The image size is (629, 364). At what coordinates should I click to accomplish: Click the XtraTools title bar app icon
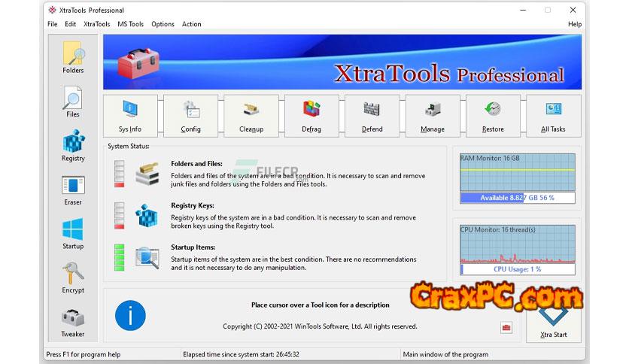point(52,10)
